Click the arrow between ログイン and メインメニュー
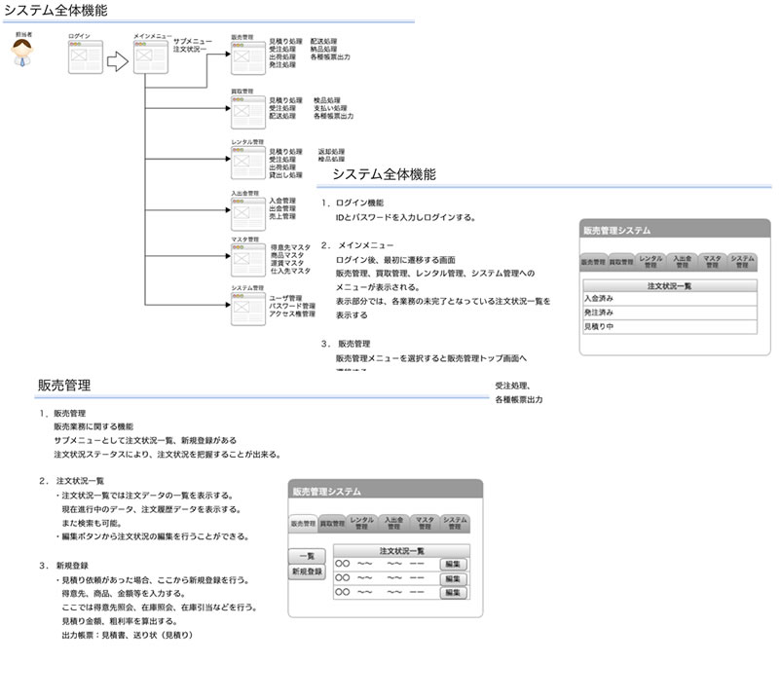 click(117, 61)
